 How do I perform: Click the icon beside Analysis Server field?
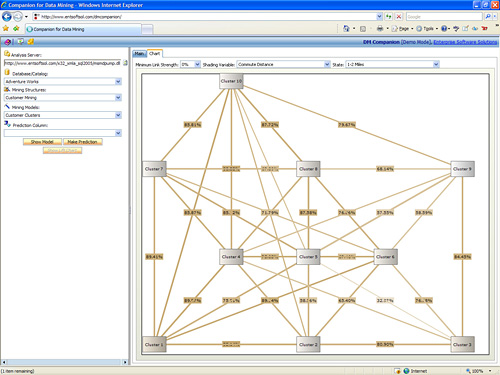pos(125,63)
